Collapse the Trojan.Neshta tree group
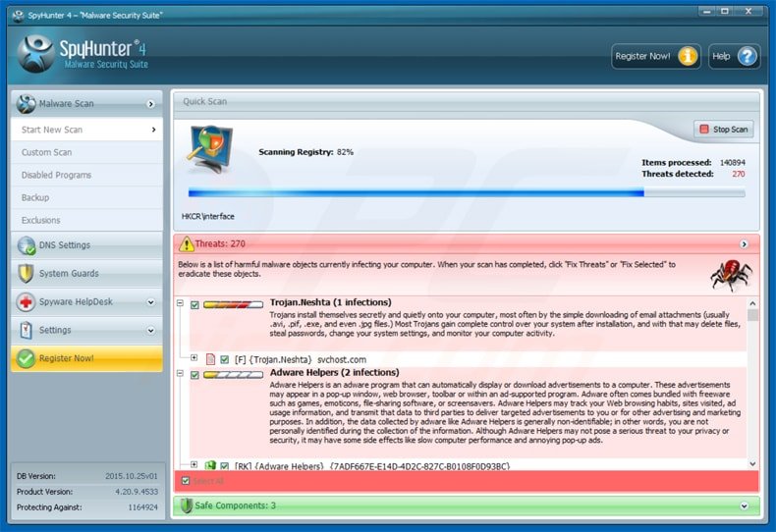The image size is (776, 532). pos(180,303)
